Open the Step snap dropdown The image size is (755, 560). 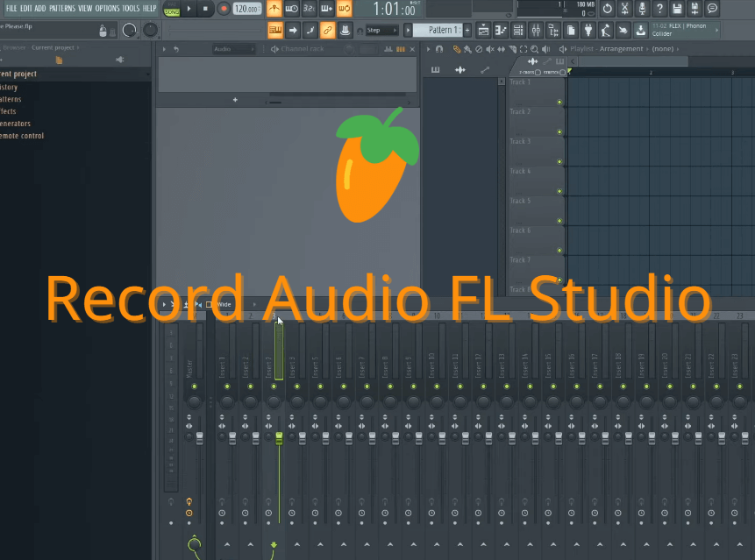382,31
